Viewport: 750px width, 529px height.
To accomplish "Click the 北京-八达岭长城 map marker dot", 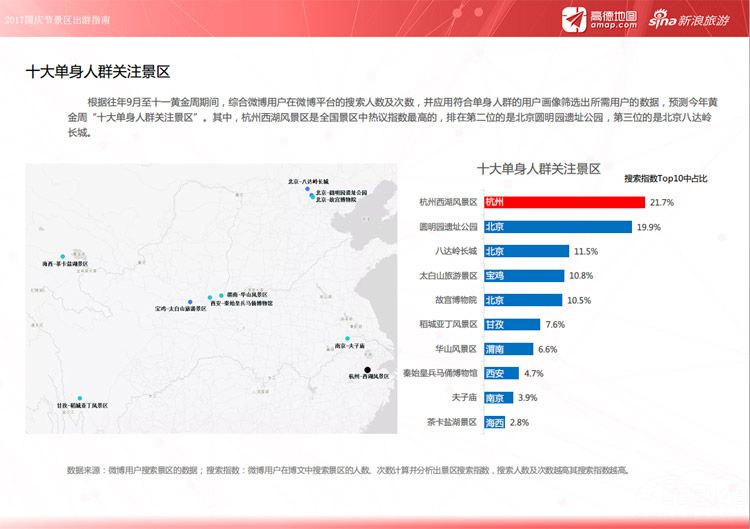I will coord(307,189).
